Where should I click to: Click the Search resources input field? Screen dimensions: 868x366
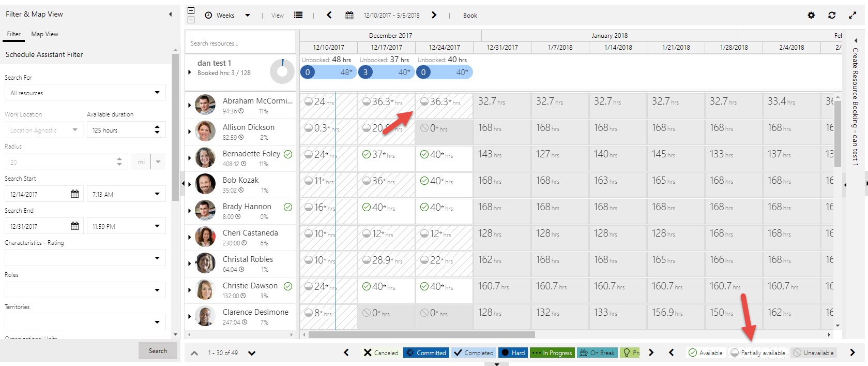click(240, 43)
